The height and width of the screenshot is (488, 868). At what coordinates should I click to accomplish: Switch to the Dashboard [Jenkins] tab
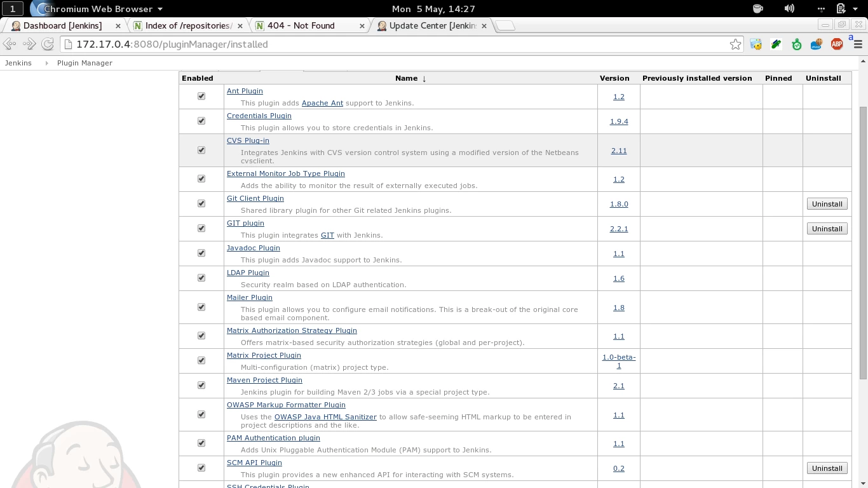[x=62, y=25]
